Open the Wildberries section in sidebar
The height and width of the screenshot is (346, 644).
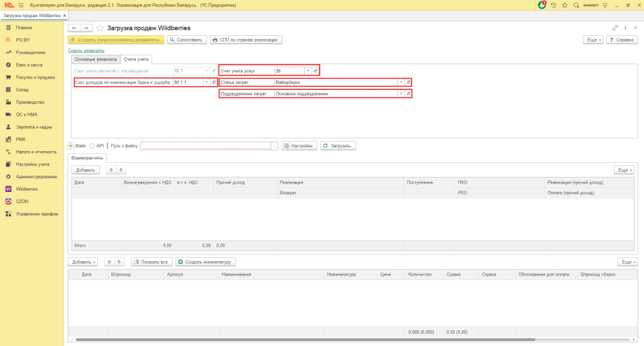point(26,189)
